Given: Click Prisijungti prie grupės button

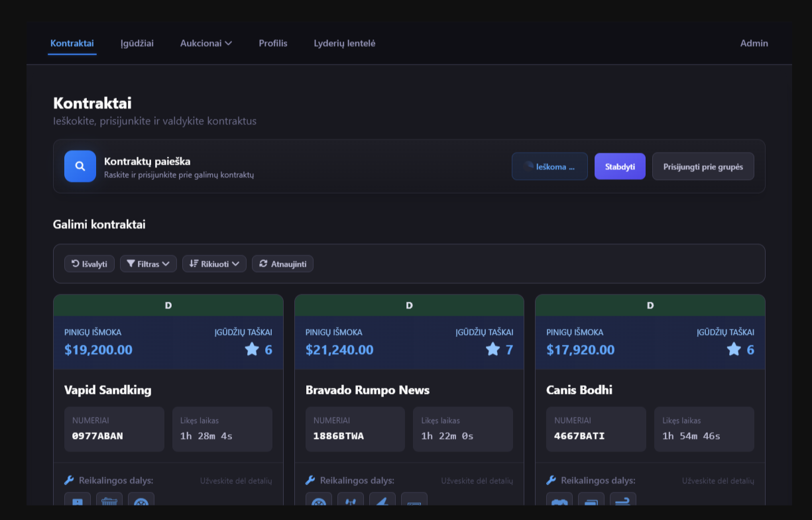Looking at the screenshot, I should 703,166.
